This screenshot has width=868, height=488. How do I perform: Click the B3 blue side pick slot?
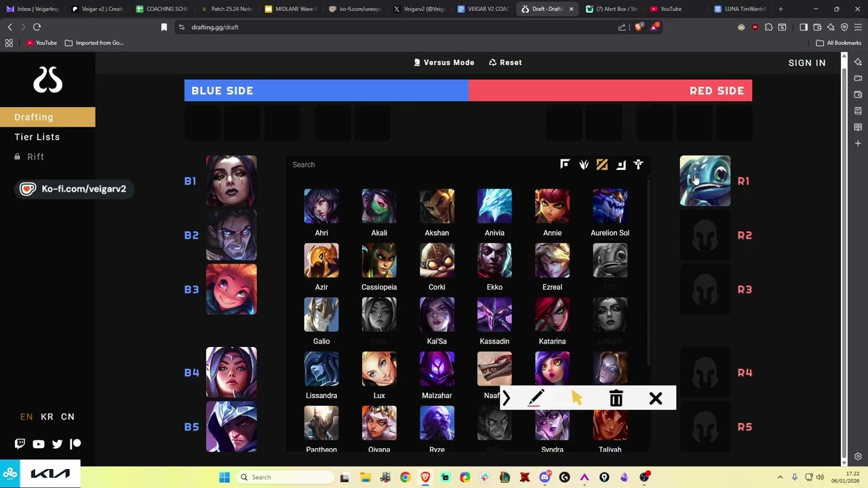(231, 289)
